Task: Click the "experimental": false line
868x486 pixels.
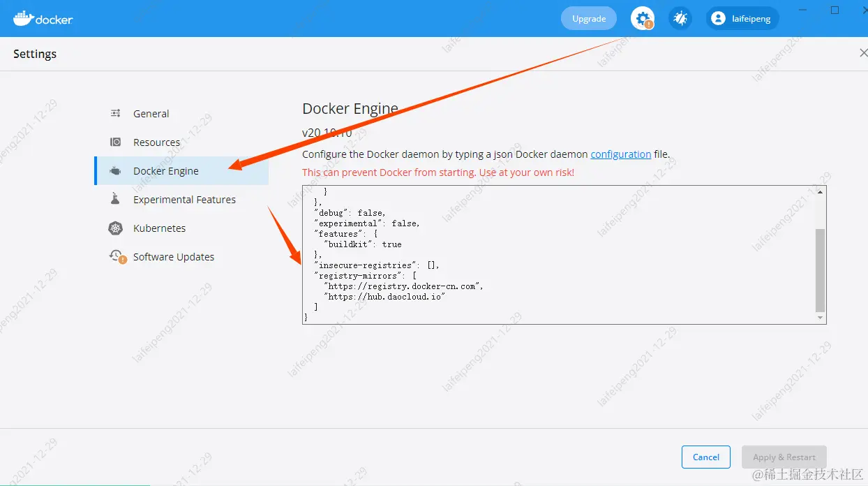Action: (367, 223)
